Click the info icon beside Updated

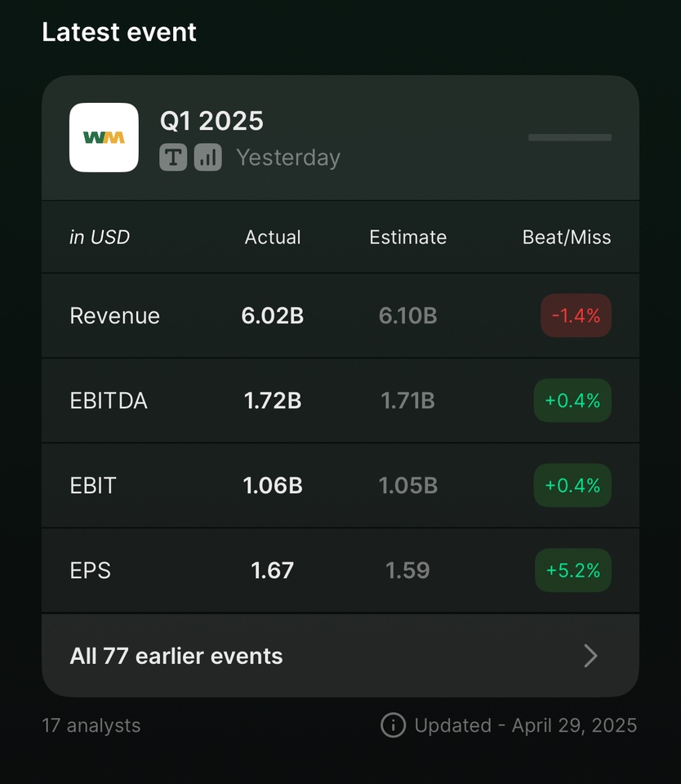point(394,725)
